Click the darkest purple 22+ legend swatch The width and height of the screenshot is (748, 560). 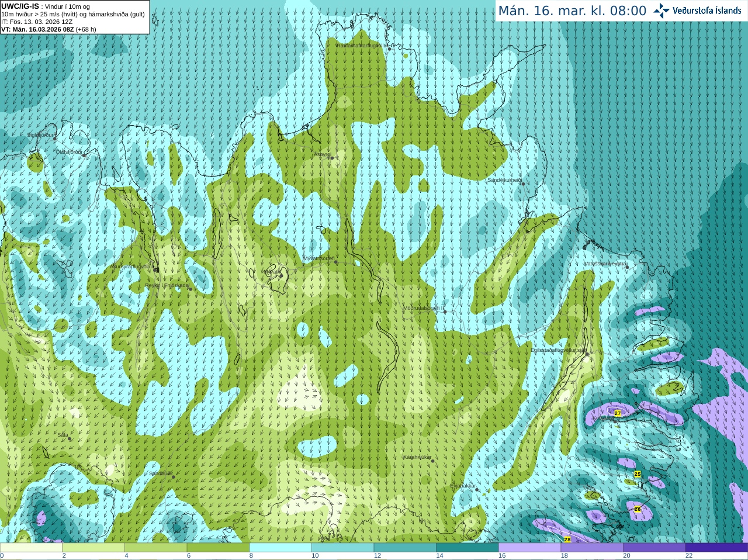pos(716,548)
